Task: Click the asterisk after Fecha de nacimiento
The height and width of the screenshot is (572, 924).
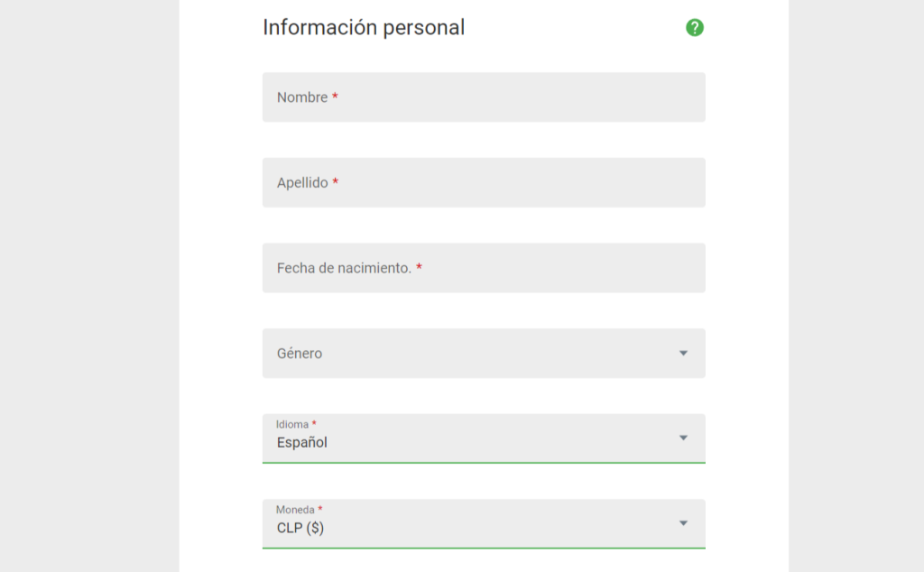Action: pos(420,267)
